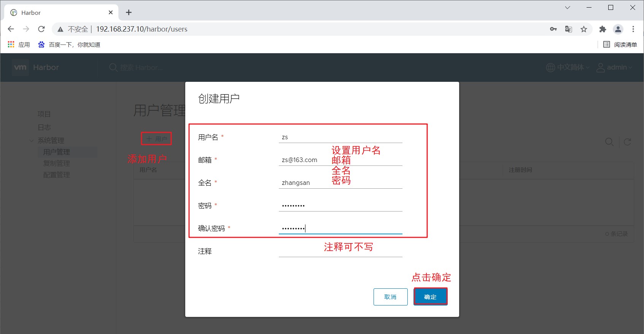Image resolution: width=644 pixels, height=334 pixels.
Task: Click the browser forward arrow
Action: [x=26, y=29]
